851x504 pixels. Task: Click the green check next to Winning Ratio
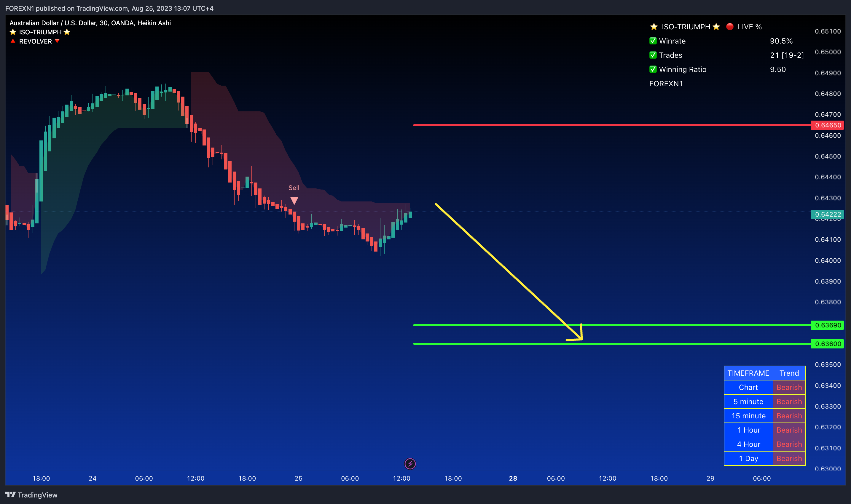(653, 69)
